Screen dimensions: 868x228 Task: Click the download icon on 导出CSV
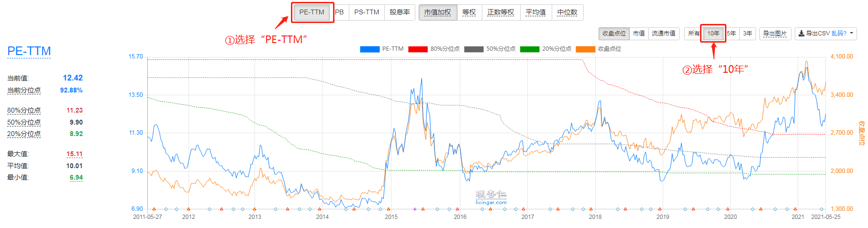(x=801, y=34)
